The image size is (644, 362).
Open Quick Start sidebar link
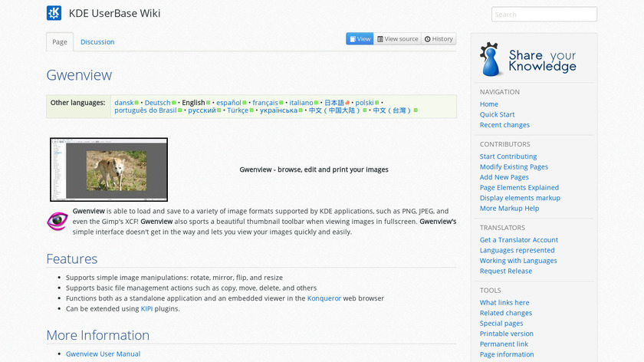pos(497,114)
